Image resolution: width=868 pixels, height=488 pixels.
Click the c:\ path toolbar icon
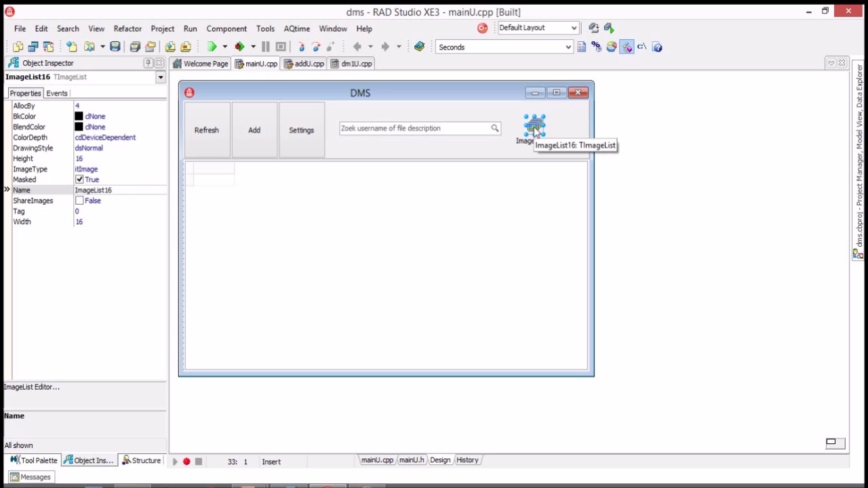pos(642,47)
